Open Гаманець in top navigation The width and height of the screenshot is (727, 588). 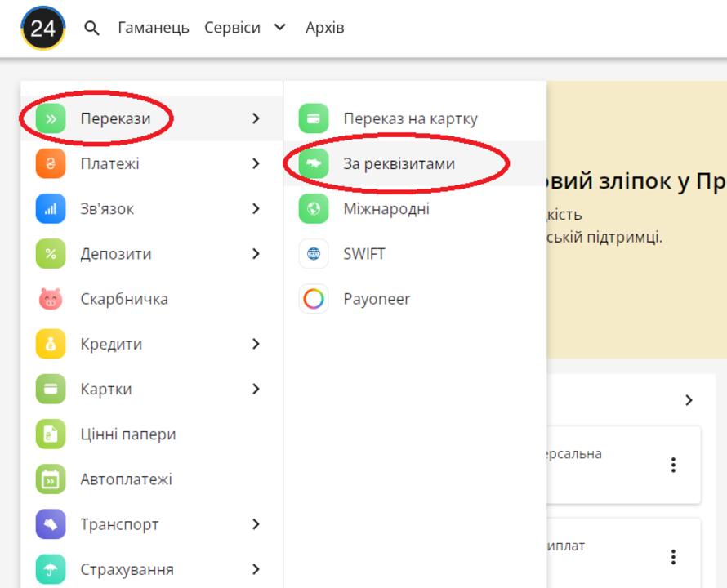[x=154, y=28]
